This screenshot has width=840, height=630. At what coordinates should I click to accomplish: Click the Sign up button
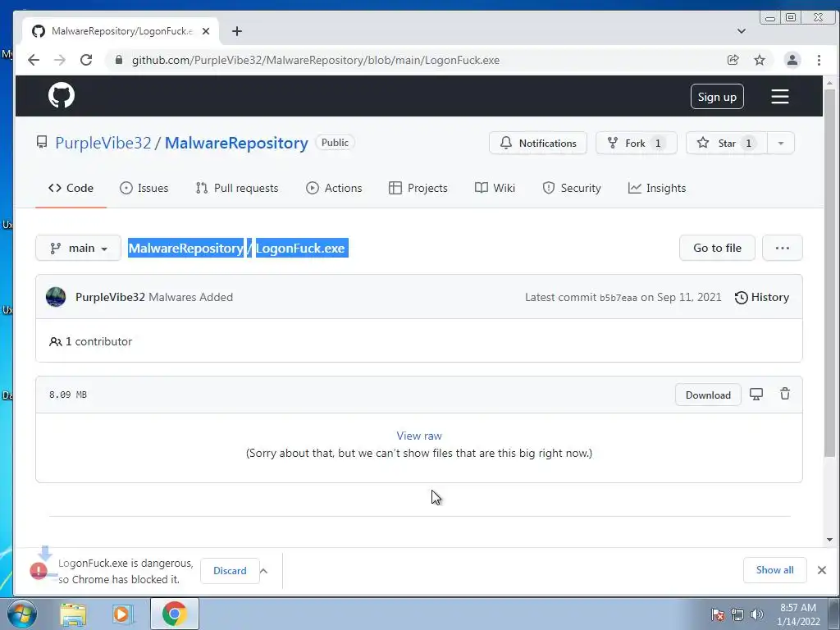click(717, 97)
